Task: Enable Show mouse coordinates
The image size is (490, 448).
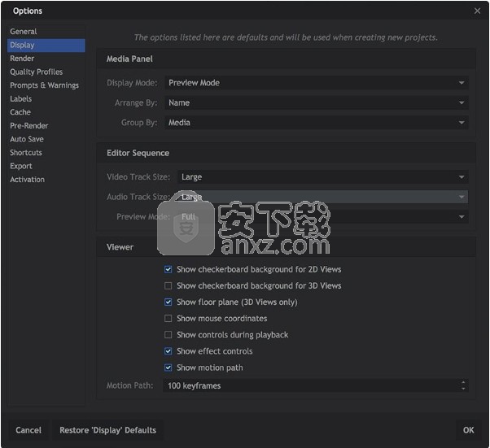Action: click(168, 319)
